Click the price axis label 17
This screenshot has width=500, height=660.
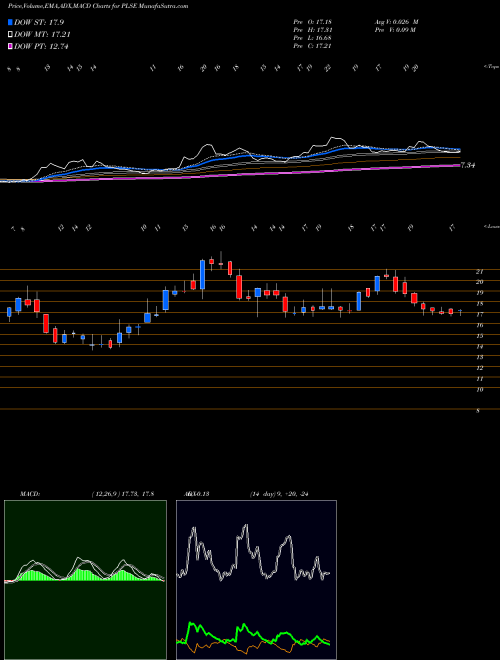click(x=479, y=314)
